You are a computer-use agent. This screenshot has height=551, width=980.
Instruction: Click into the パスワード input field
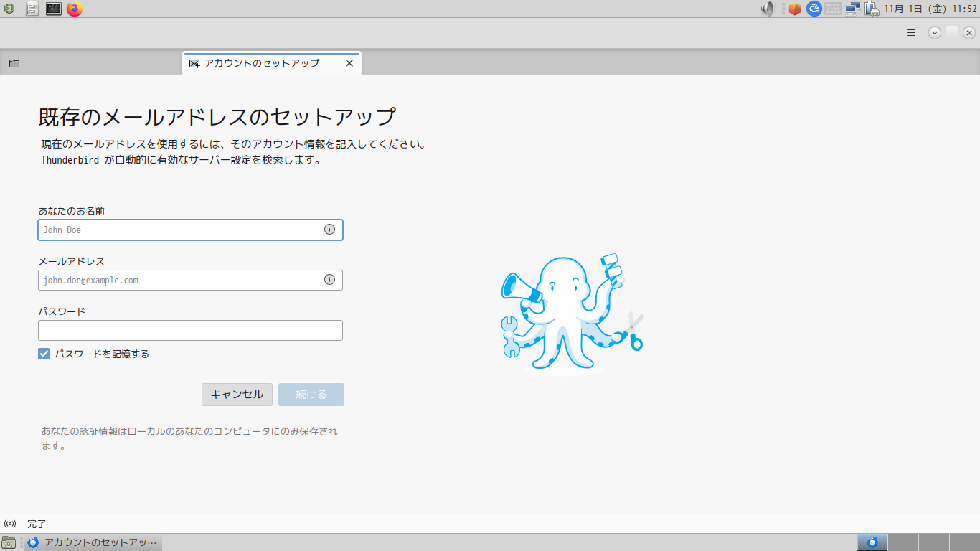(x=190, y=330)
